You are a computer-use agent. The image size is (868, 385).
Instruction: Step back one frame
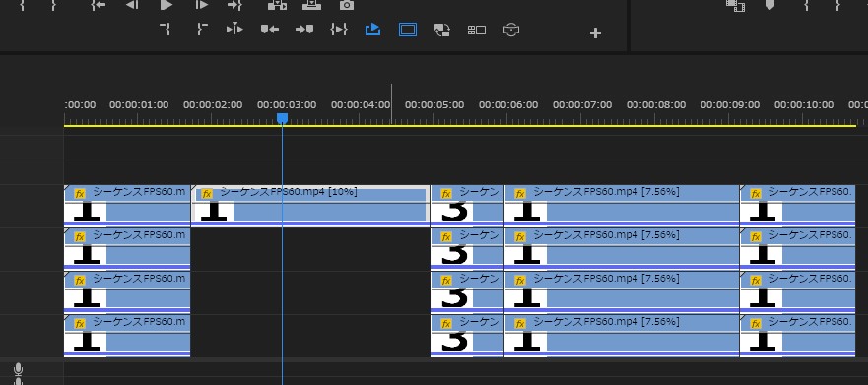(x=132, y=4)
